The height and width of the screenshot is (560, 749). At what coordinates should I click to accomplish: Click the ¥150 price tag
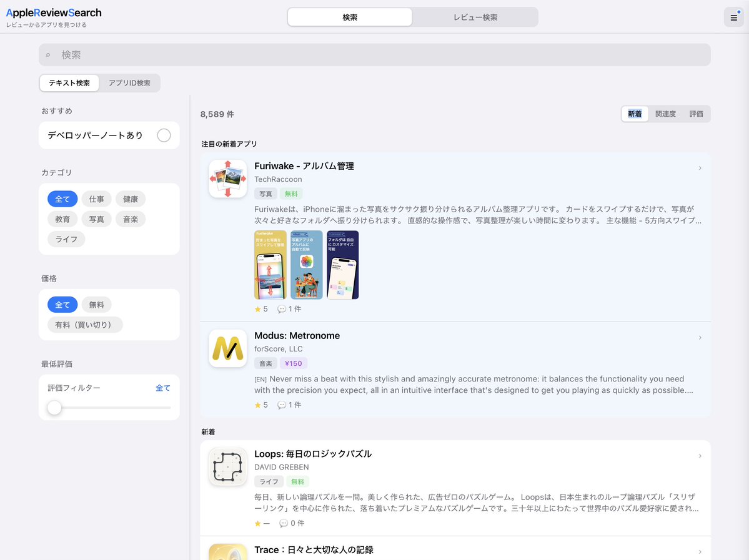294,364
